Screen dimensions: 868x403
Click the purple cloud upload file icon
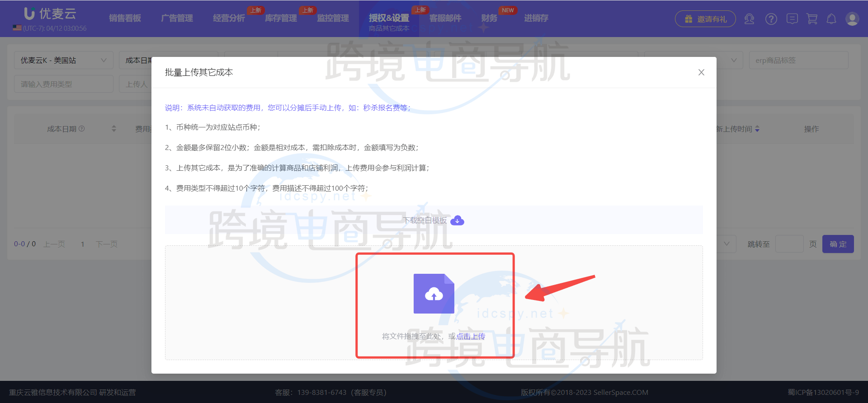(434, 294)
